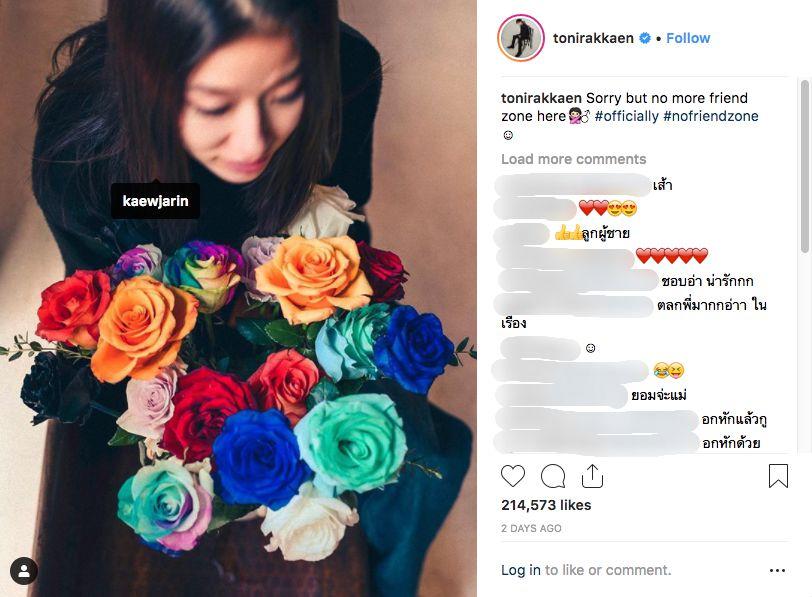The height and width of the screenshot is (597, 812).
Task: Click the verified badge next to tonirakkaen
Action: [x=645, y=38]
